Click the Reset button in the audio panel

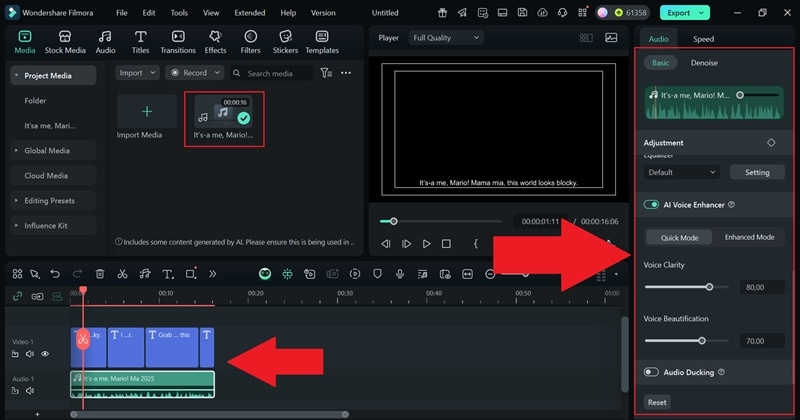[x=657, y=402]
